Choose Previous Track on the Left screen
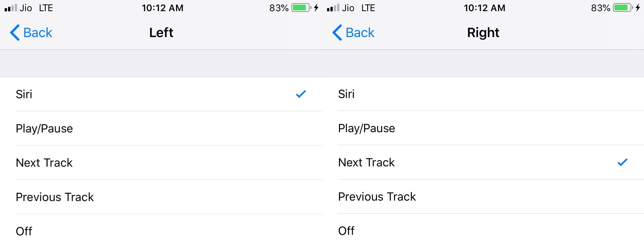Viewport: 644px width, 247px height. click(x=161, y=197)
